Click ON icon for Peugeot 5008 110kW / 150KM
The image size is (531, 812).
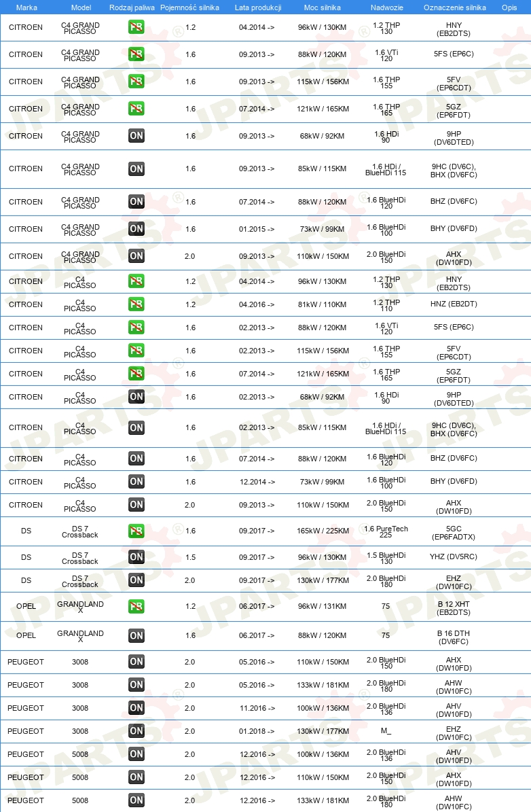pos(136,777)
